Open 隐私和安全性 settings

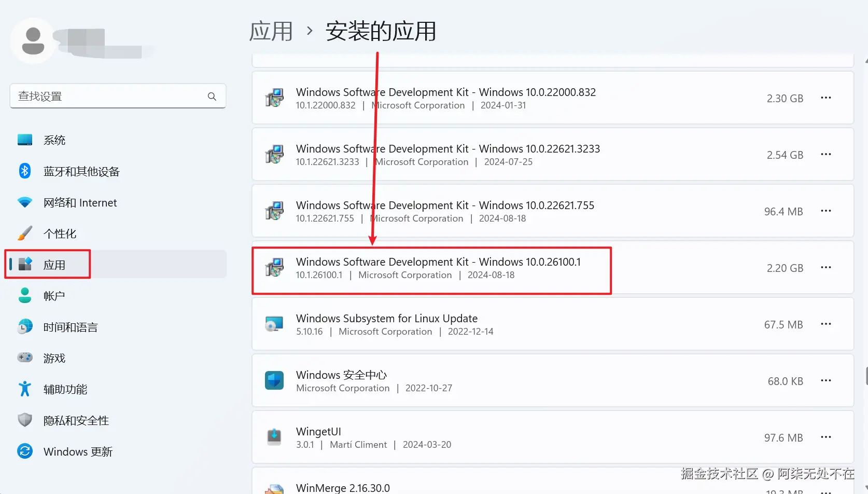coord(118,420)
